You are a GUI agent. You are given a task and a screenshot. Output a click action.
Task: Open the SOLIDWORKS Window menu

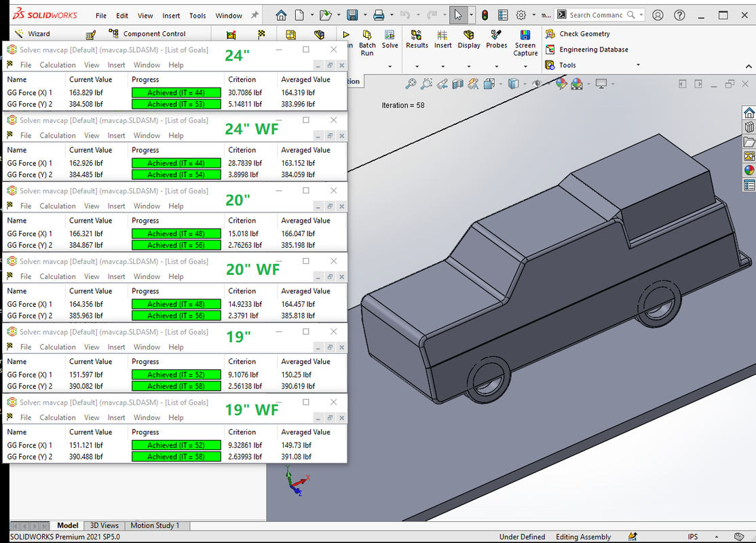[229, 16]
